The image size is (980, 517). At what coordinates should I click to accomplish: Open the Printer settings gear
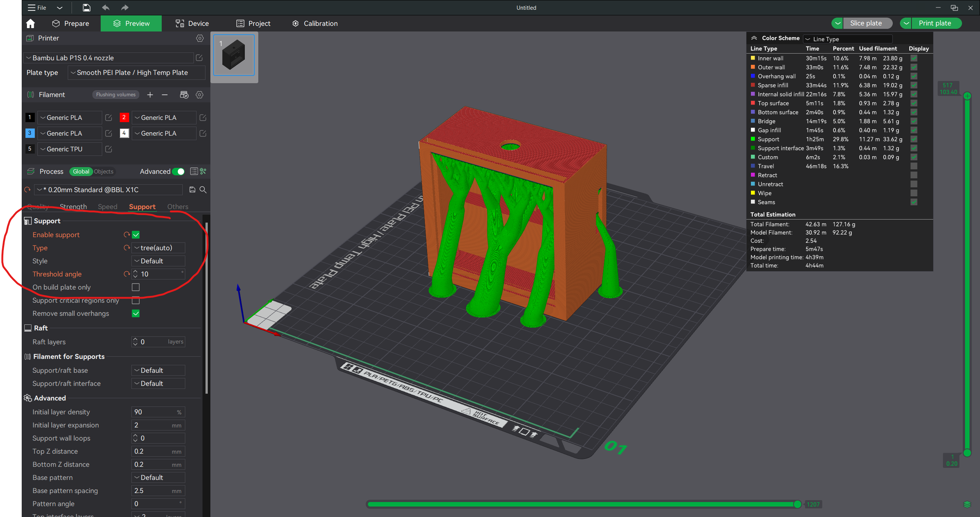click(x=200, y=38)
